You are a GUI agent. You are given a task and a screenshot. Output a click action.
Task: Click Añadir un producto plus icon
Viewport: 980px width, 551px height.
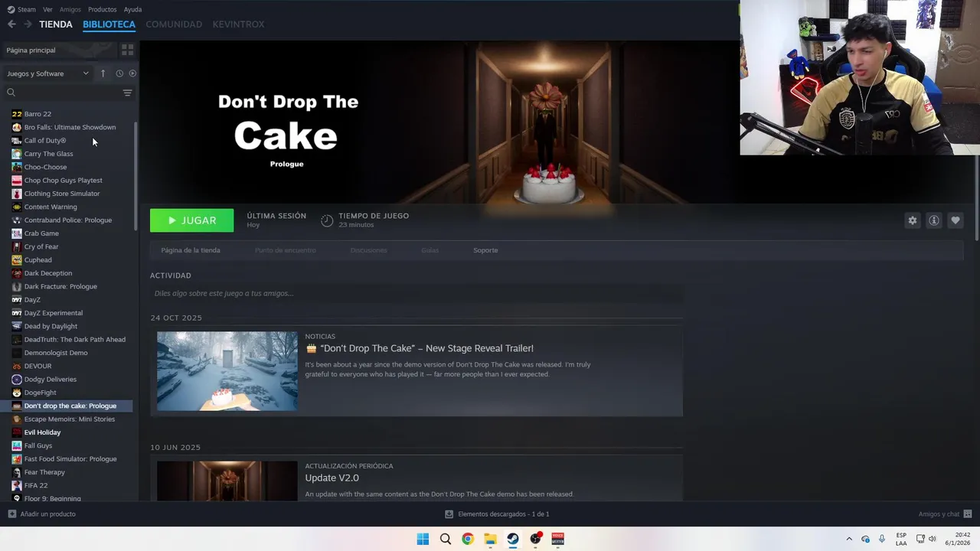coord(11,514)
